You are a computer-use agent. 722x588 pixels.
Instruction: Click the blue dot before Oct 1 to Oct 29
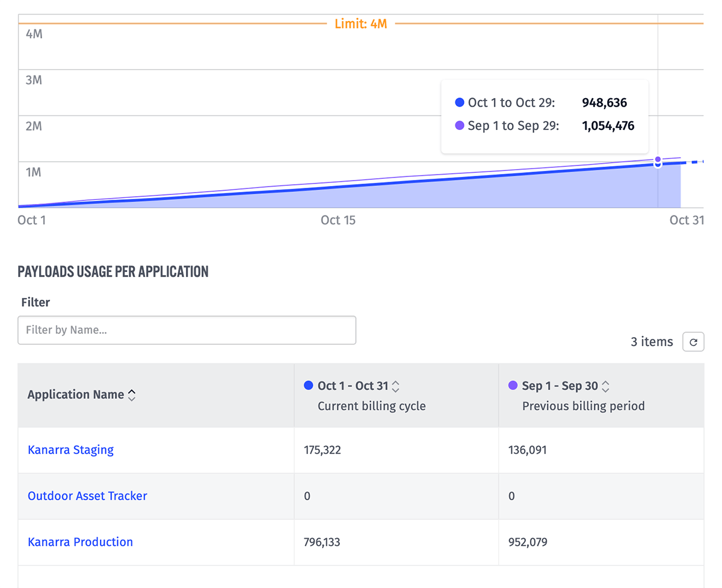460,103
